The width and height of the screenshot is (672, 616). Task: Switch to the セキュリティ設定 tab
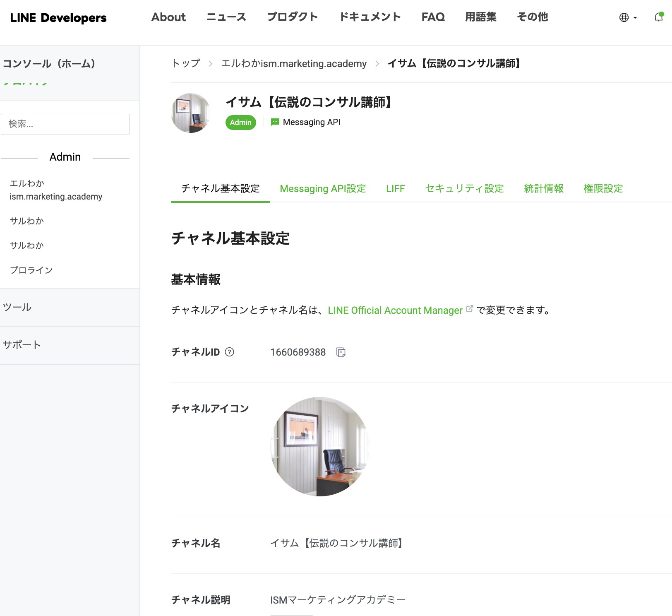click(464, 188)
